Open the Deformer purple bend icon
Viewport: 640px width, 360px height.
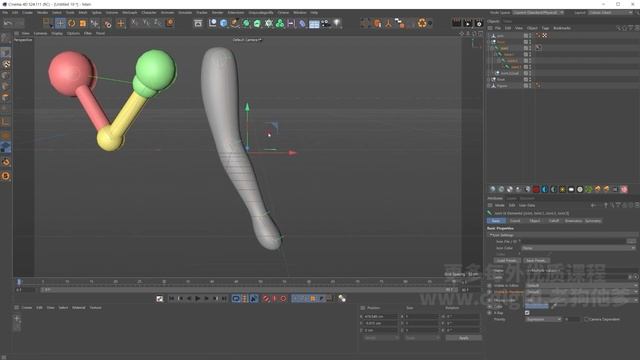click(x=302, y=23)
